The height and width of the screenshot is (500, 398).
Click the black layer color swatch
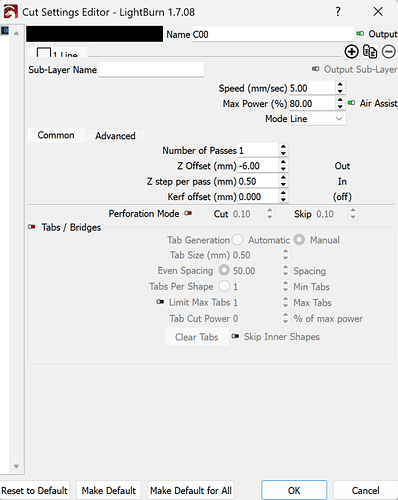pyautogui.click(x=95, y=34)
